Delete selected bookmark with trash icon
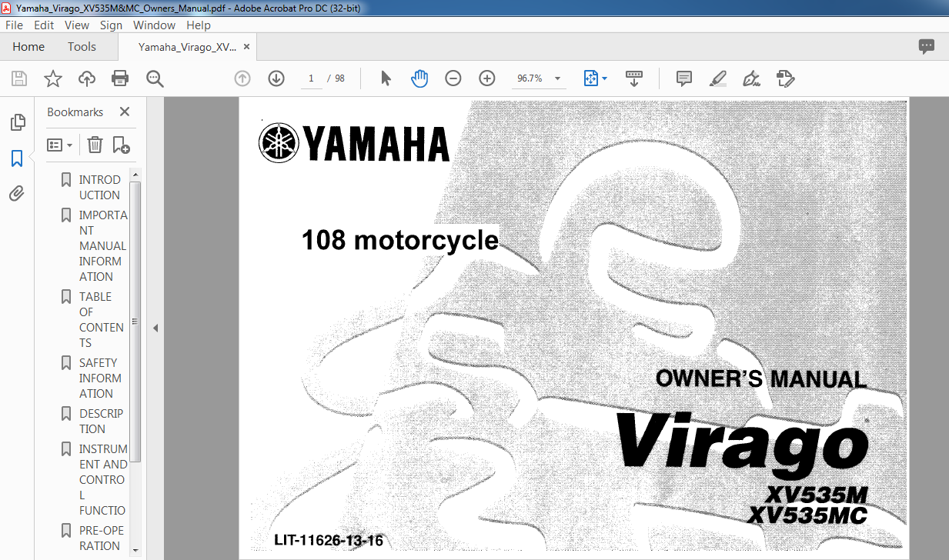The height and width of the screenshot is (560, 949). (95, 145)
